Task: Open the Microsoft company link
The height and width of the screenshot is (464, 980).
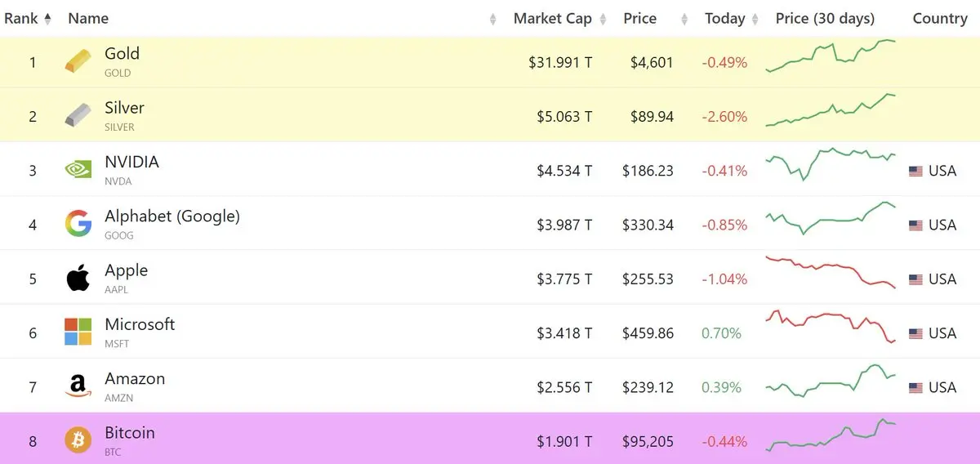Action: click(140, 324)
